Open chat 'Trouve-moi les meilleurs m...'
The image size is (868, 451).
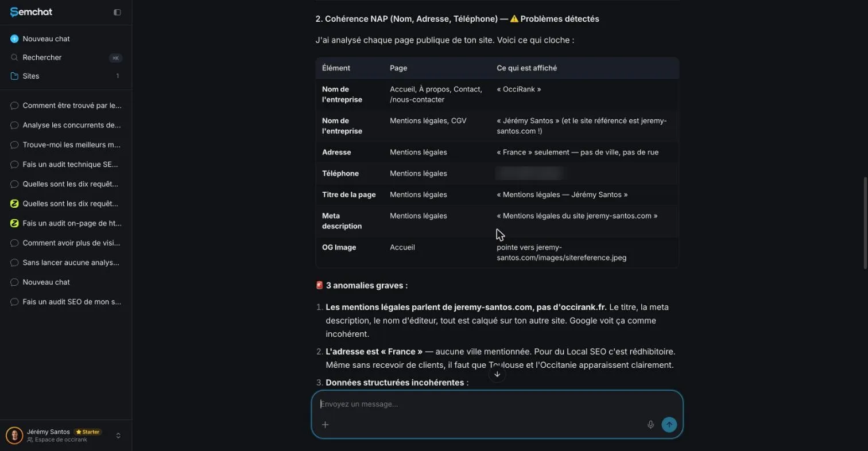65,145
